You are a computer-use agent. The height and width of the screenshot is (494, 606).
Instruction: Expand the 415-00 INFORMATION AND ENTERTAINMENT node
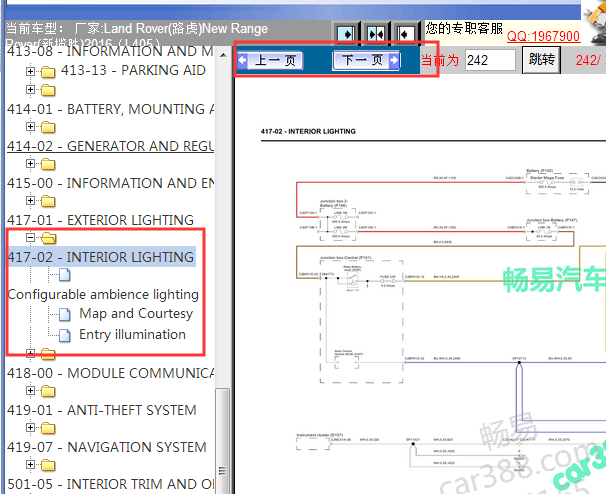[x=31, y=164]
